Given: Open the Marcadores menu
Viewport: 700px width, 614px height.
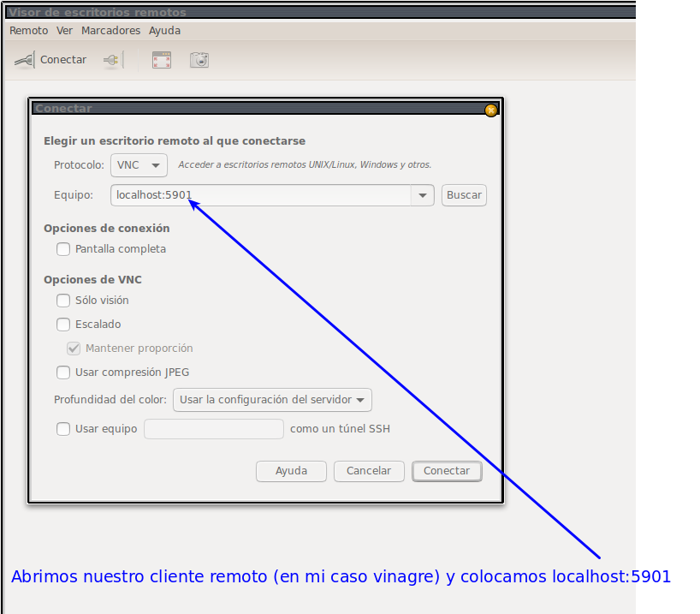Looking at the screenshot, I should pyautogui.click(x=110, y=30).
